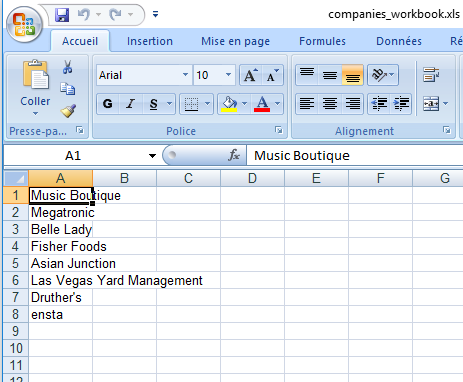Open the Insert Function fx button
This screenshot has width=463, height=382.
pos(234,155)
